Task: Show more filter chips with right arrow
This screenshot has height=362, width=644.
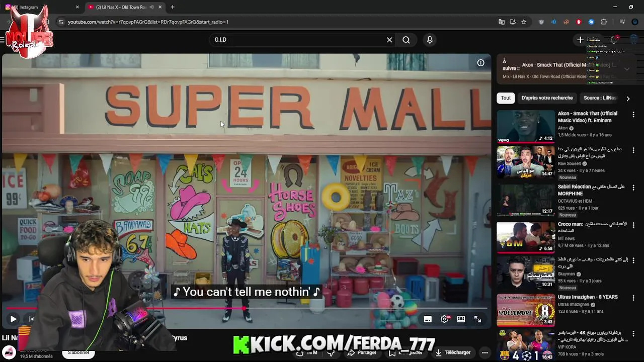Action: [628, 99]
